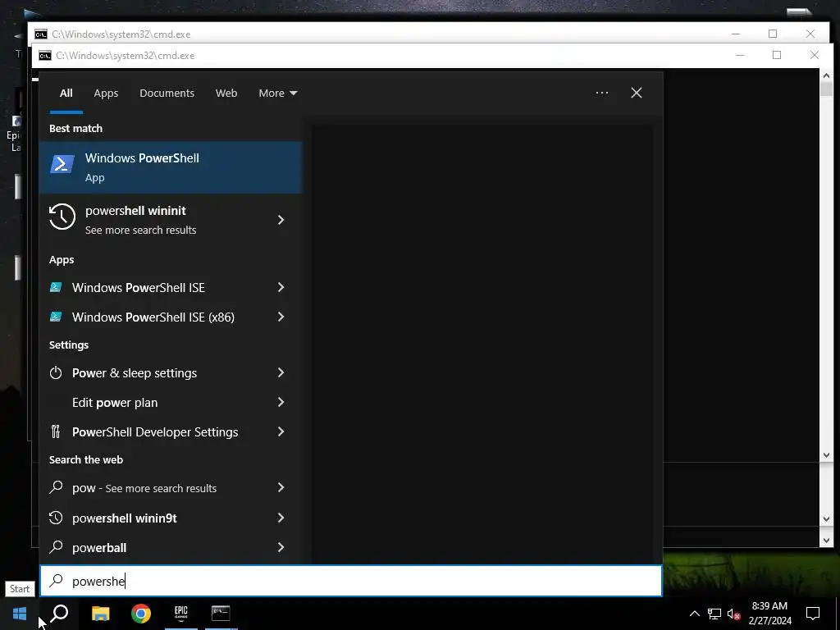Viewport: 840px width, 630px height.
Task: Expand powershell wininit result arrow
Action: (x=281, y=220)
